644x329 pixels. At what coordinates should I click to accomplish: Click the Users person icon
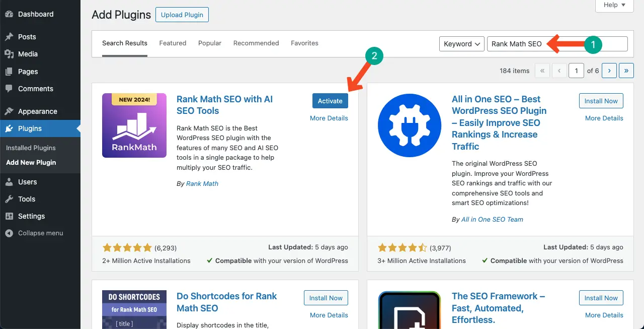pos(9,182)
